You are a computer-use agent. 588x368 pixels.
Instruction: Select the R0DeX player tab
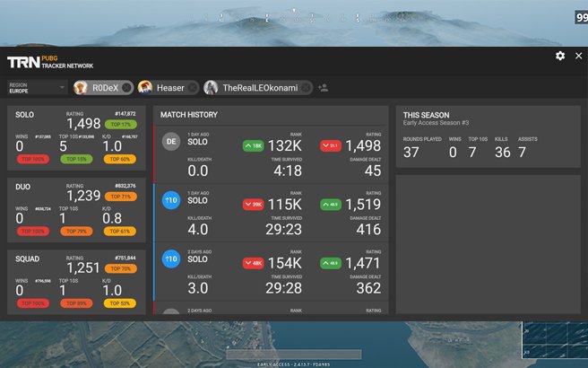click(103, 88)
